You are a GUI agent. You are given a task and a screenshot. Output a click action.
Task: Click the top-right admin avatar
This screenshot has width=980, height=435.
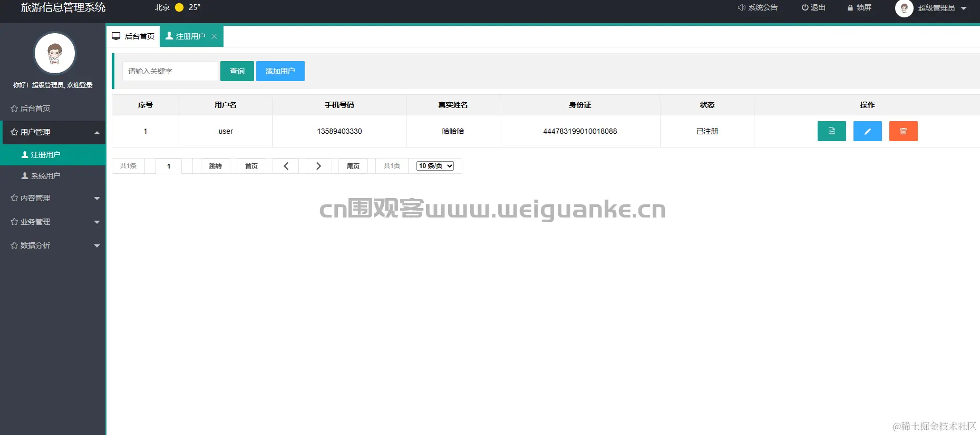click(x=904, y=8)
